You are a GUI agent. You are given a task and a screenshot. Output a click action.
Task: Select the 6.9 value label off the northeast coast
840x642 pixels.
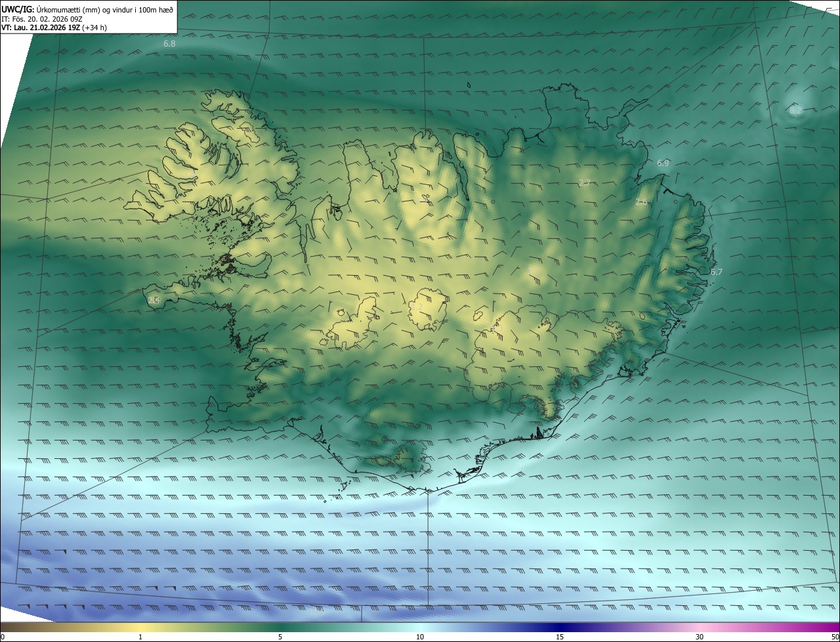[663, 163]
